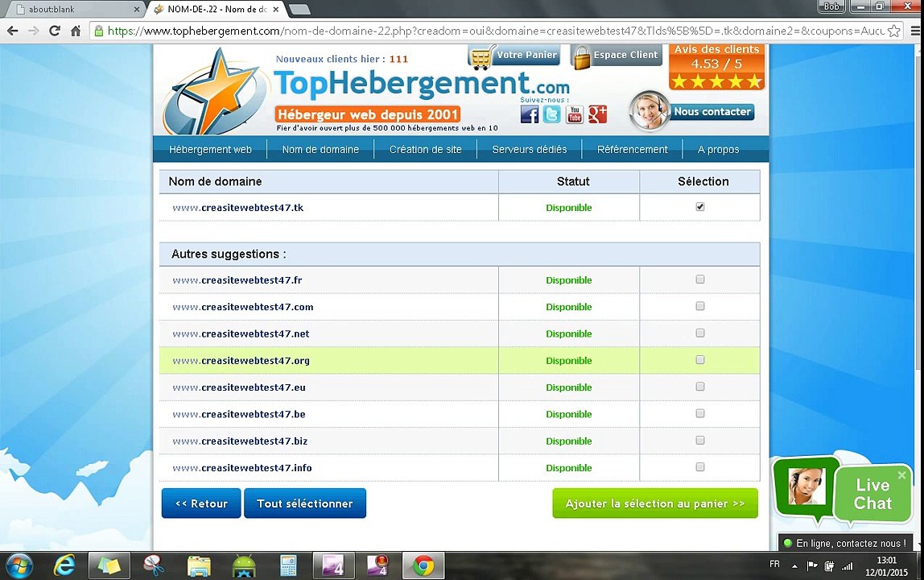Open the Action Center flag icon
The width and height of the screenshot is (924, 580).
pyautogui.click(x=812, y=566)
